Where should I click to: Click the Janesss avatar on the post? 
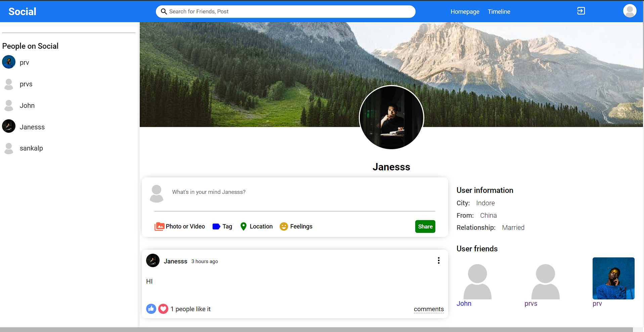pyautogui.click(x=153, y=260)
